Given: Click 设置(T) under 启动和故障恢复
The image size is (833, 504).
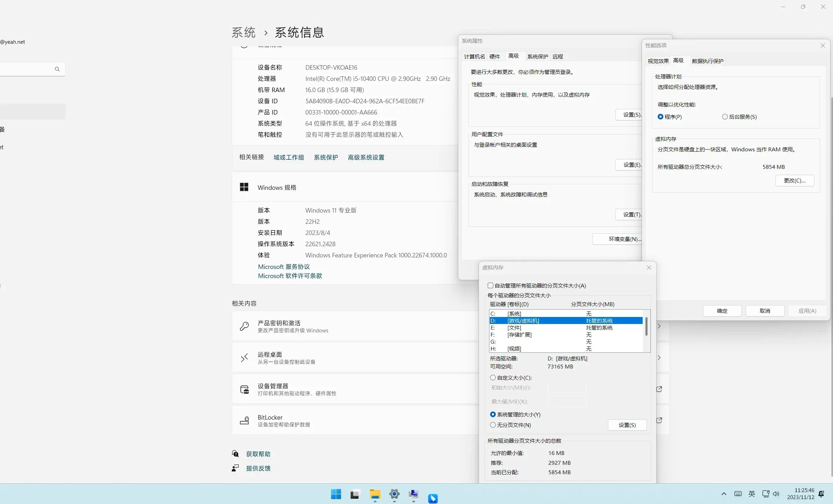Looking at the screenshot, I should 629,215.
